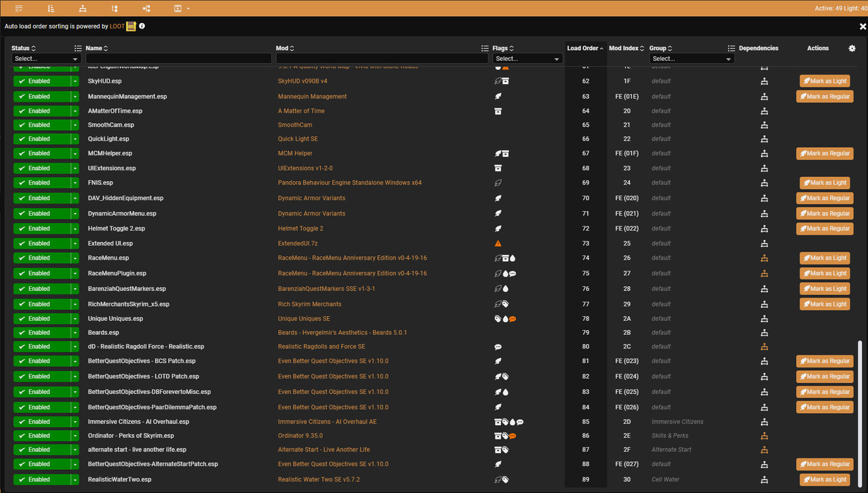
Task: Click the message flag on dD Realistic Ragdoll row
Action: 498,347
